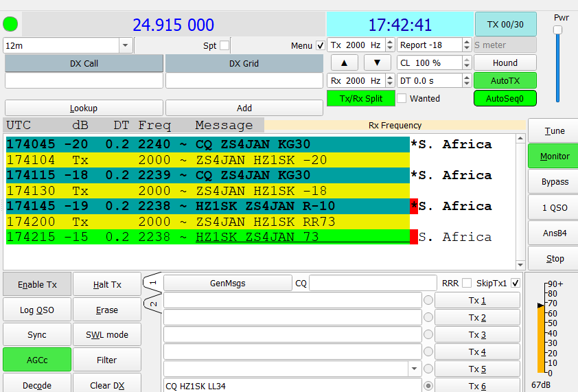
Task: Click the decode list scroll up arrow
Action: pyautogui.click(x=520, y=138)
